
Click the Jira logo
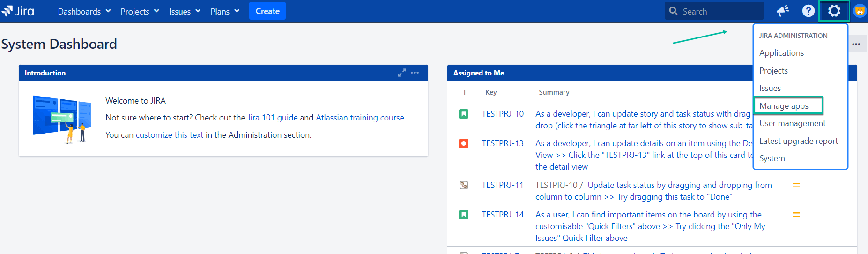(17, 11)
